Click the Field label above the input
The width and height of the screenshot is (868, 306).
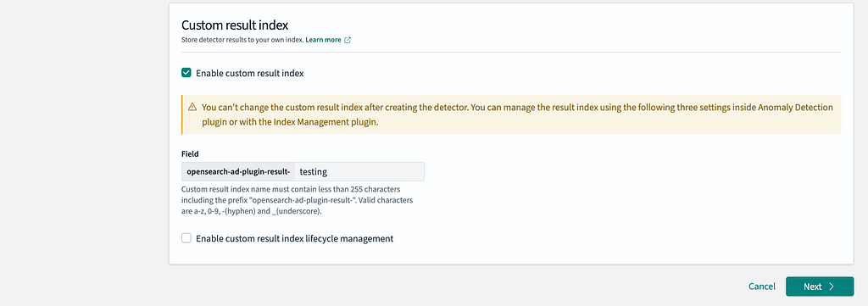(x=190, y=153)
